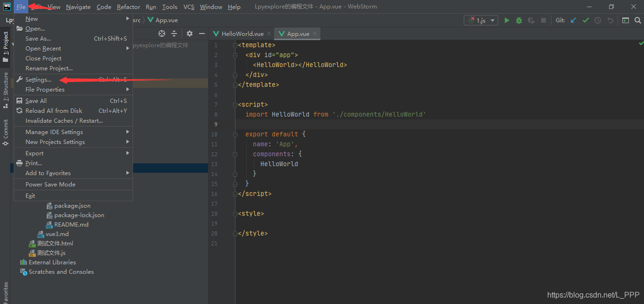Run with coverage icon in toolbar

pos(531,20)
